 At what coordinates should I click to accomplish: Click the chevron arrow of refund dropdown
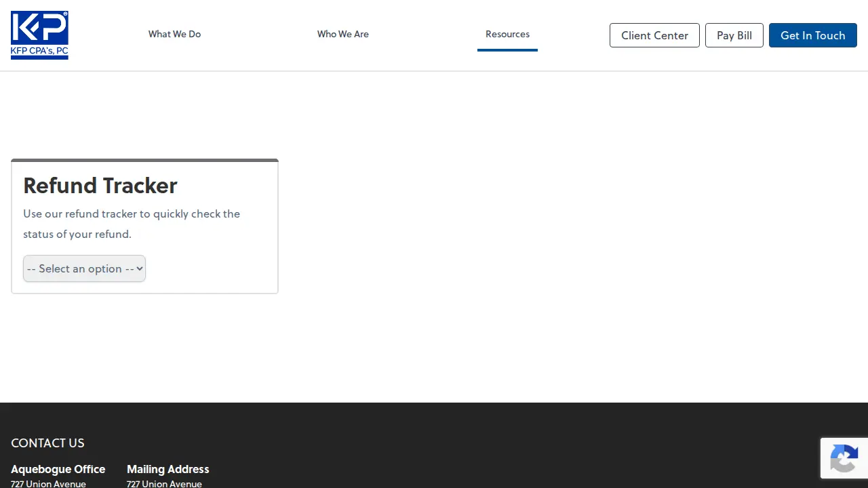point(140,268)
